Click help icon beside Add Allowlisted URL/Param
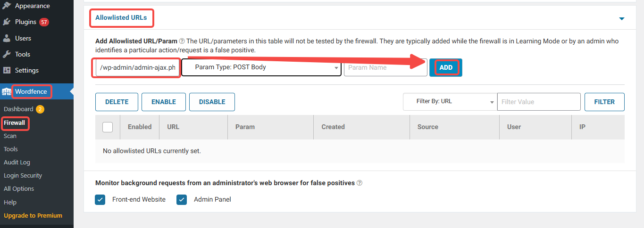The image size is (644, 228). pyautogui.click(x=182, y=41)
